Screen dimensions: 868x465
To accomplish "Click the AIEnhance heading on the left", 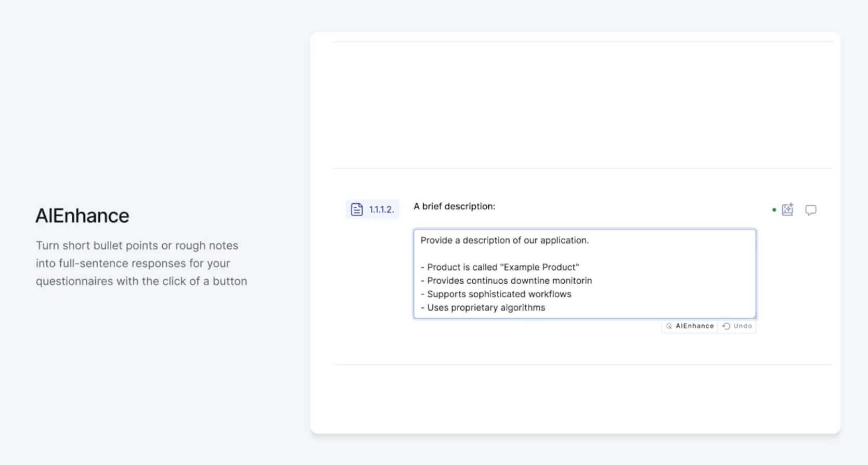I will pyautogui.click(x=82, y=216).
